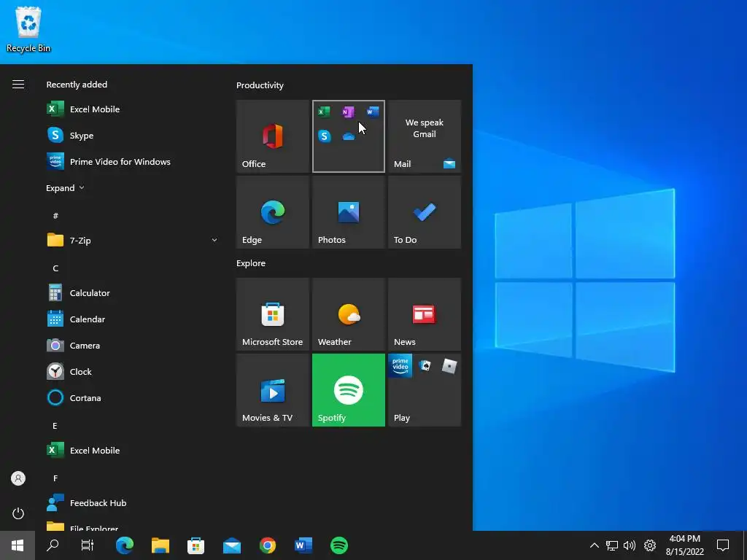Open Camera from the app list
The height and width of the screenshot is (560, 747).
point(131,345)
